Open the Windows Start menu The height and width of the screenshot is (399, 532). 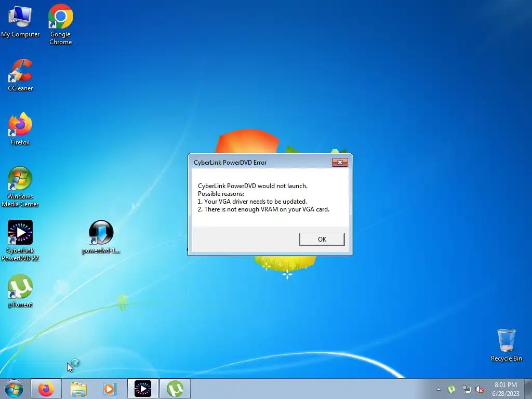(14, 389)
